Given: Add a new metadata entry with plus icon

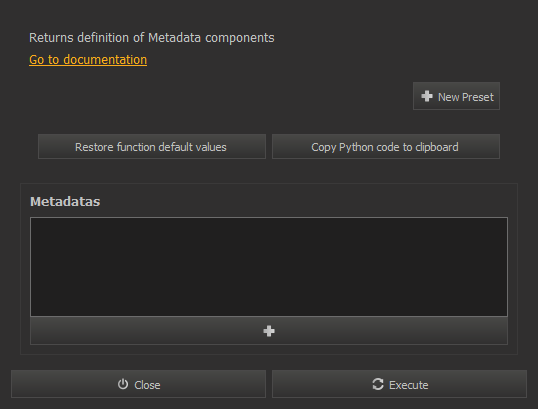Looking at the screenshot, I should click(269, 331).
